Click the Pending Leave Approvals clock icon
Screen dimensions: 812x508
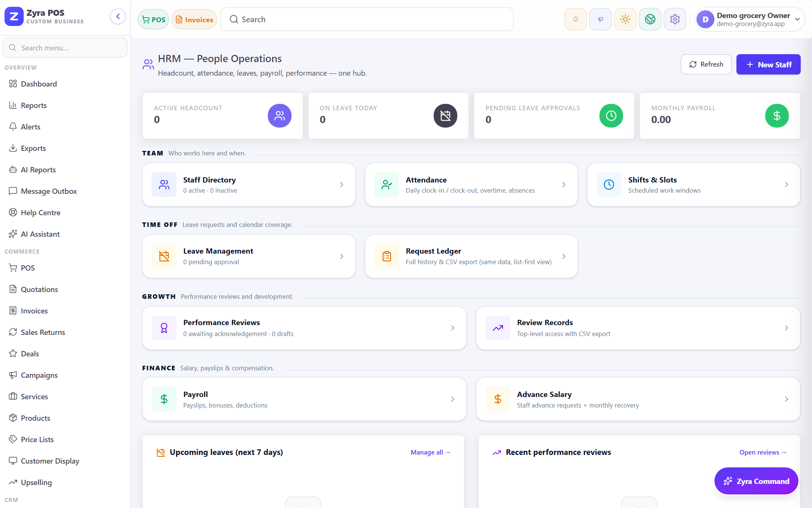click(x=611, y=116)
